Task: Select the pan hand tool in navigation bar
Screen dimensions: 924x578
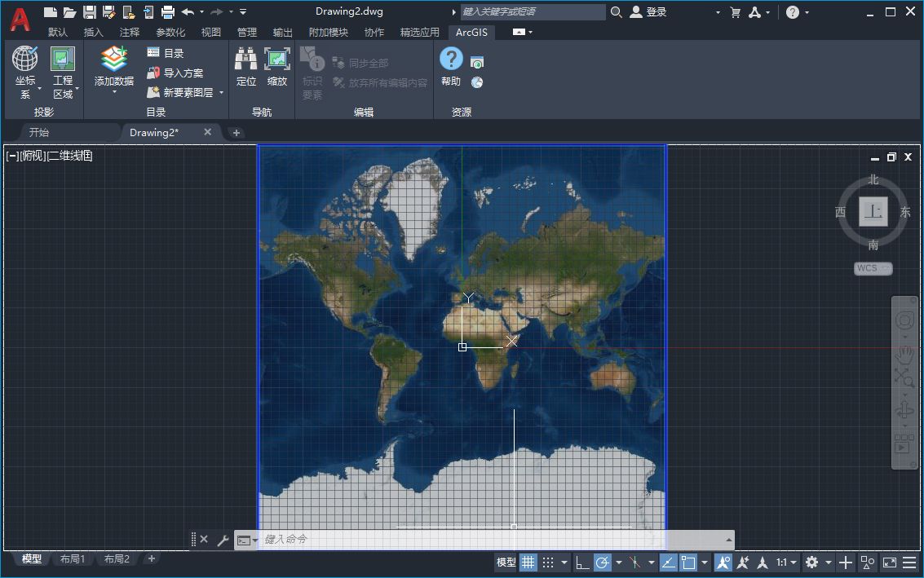Action: 904,354
